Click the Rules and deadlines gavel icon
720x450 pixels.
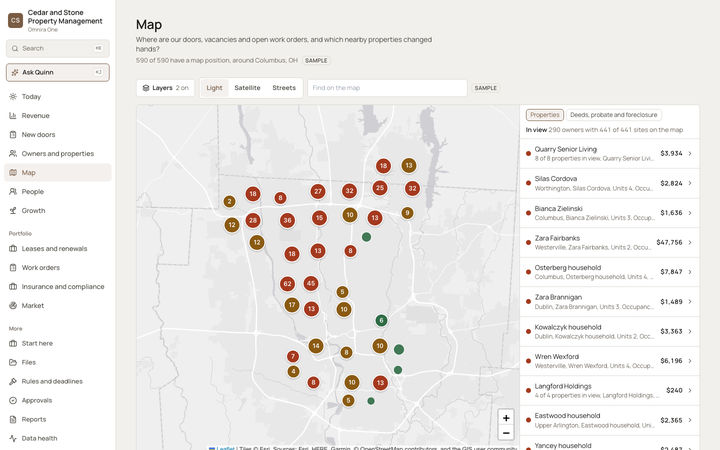13,381
